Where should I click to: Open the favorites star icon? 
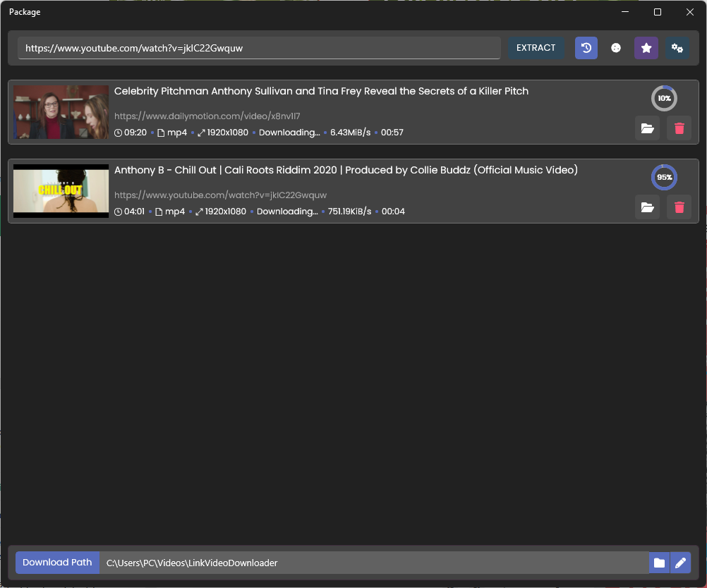(x=646, y=48)
